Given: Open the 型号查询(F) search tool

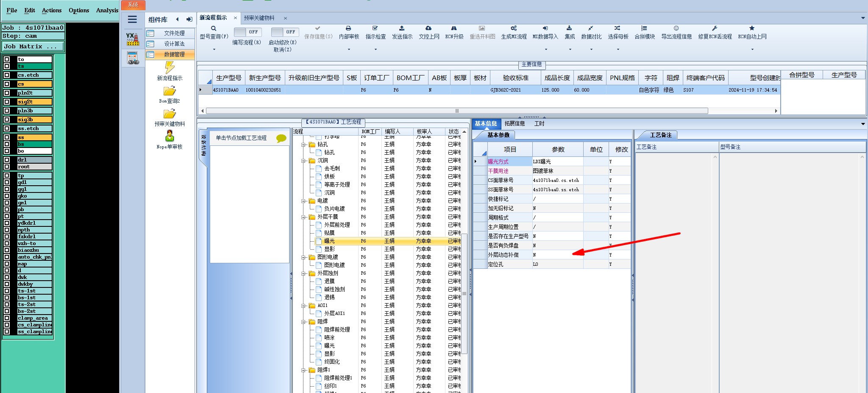Looking at the screenshot, I should [214, 28].
